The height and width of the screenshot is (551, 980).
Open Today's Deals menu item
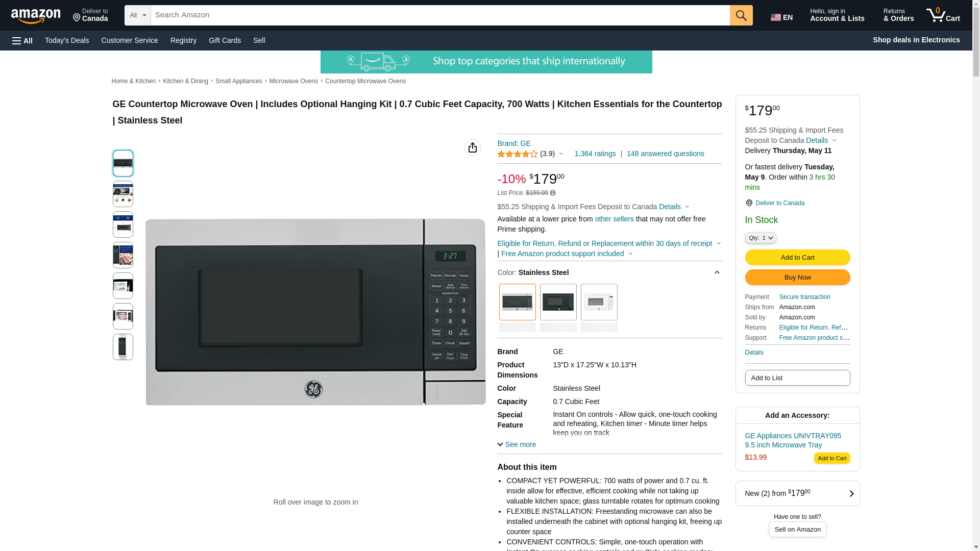click(67, 40)
